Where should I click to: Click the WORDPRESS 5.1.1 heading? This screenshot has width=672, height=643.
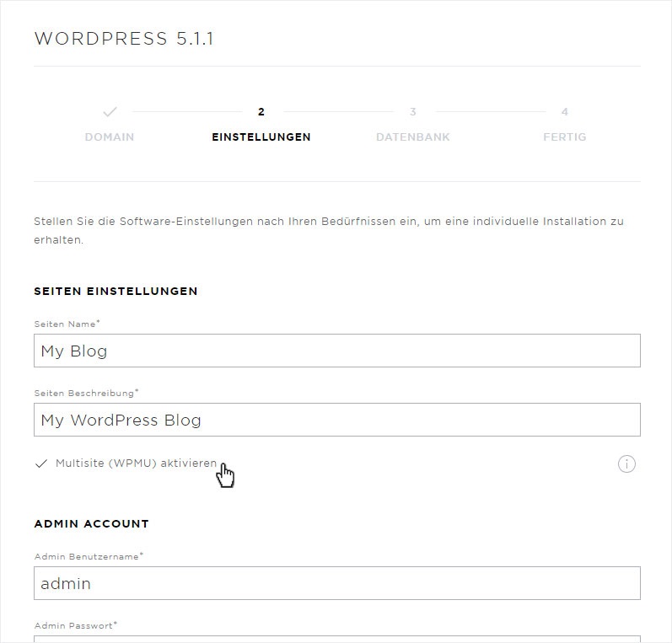point(124,39)
